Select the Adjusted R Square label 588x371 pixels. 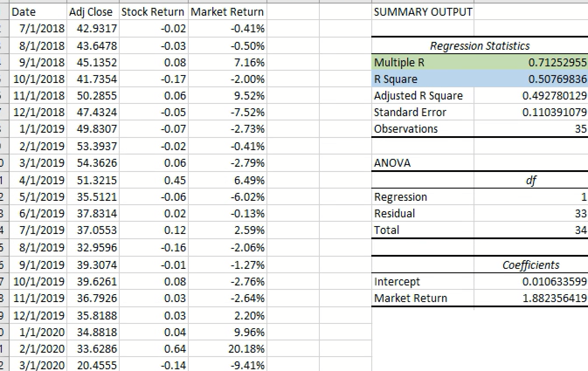(423, 96)
